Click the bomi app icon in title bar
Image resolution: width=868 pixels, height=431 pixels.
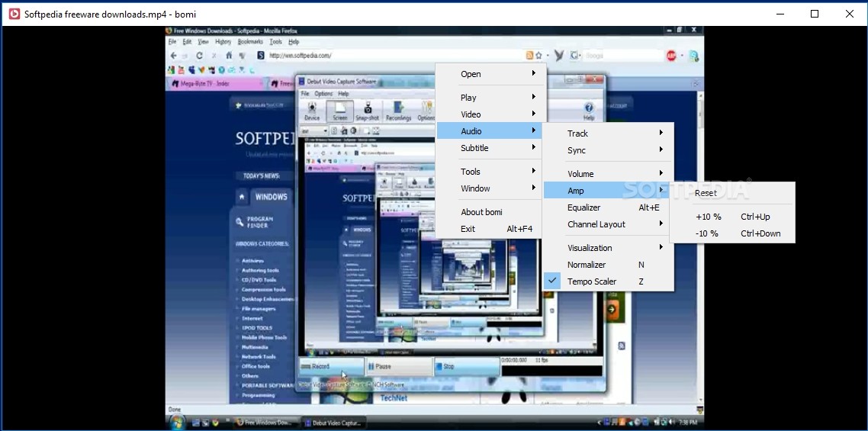click(14, 14)
